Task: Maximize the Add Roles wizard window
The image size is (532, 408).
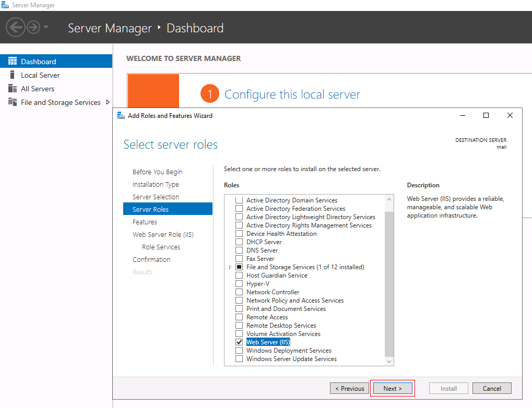Action: 486,116
